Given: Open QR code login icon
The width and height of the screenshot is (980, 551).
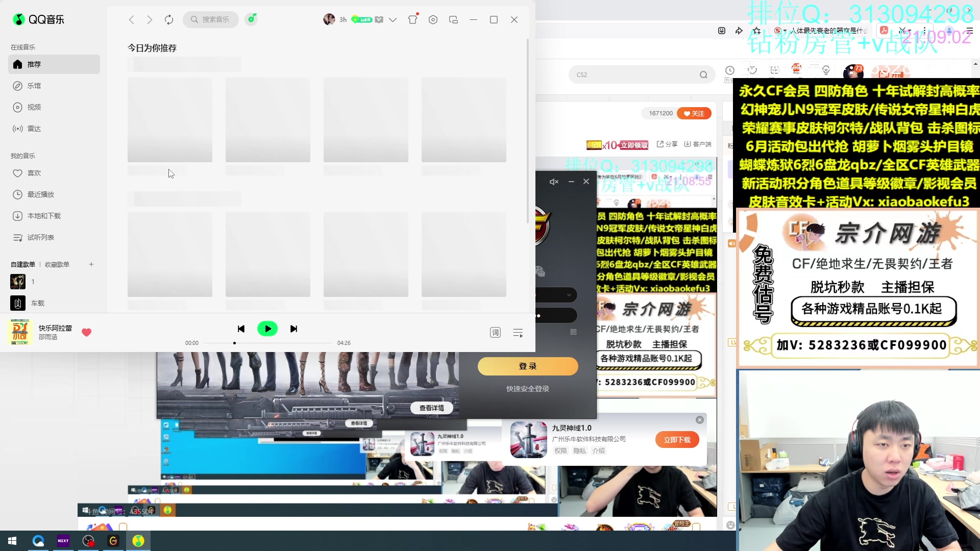Looking at the screenshot, I should pyautogui.click(x=573, y=332).
